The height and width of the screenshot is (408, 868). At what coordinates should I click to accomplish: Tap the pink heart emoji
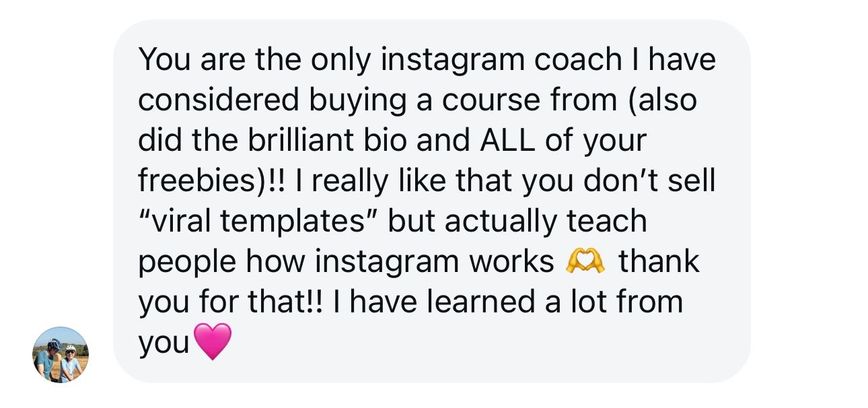pos(213,341)
